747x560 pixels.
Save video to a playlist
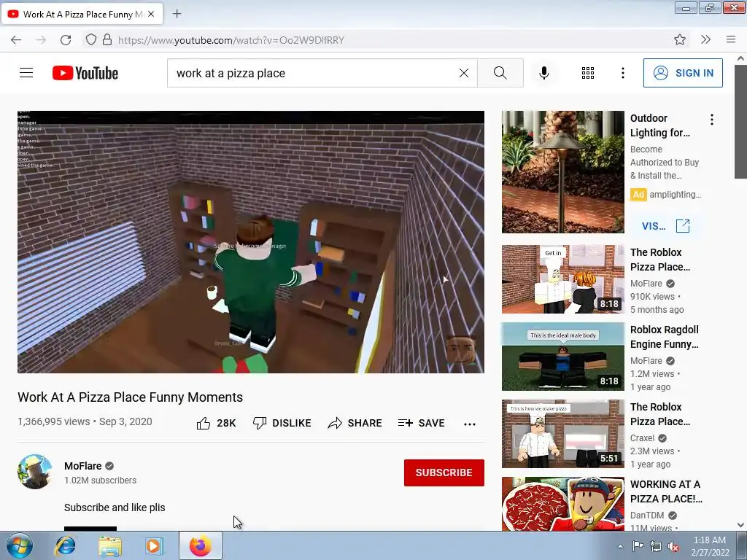tap(421, 423)
